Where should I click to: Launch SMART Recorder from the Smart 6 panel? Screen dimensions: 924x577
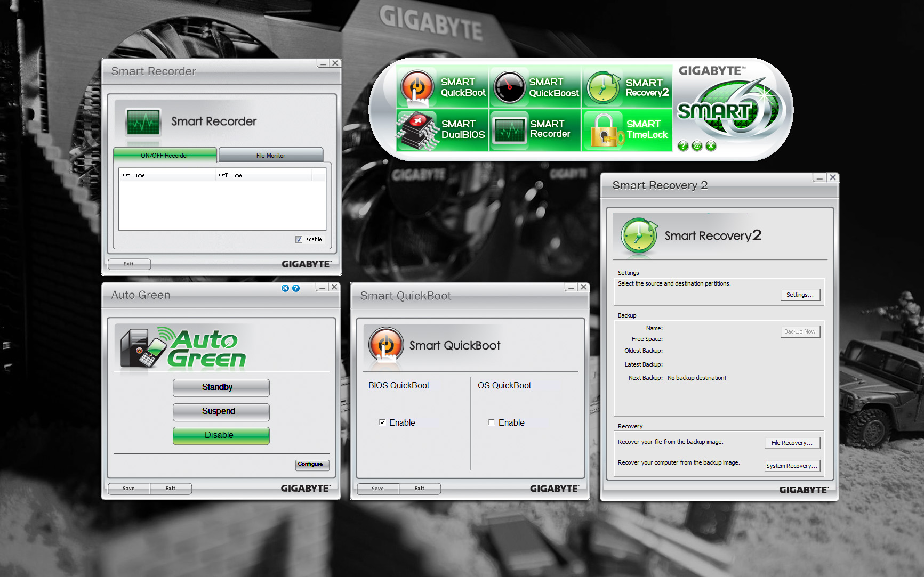pos(535,129)
